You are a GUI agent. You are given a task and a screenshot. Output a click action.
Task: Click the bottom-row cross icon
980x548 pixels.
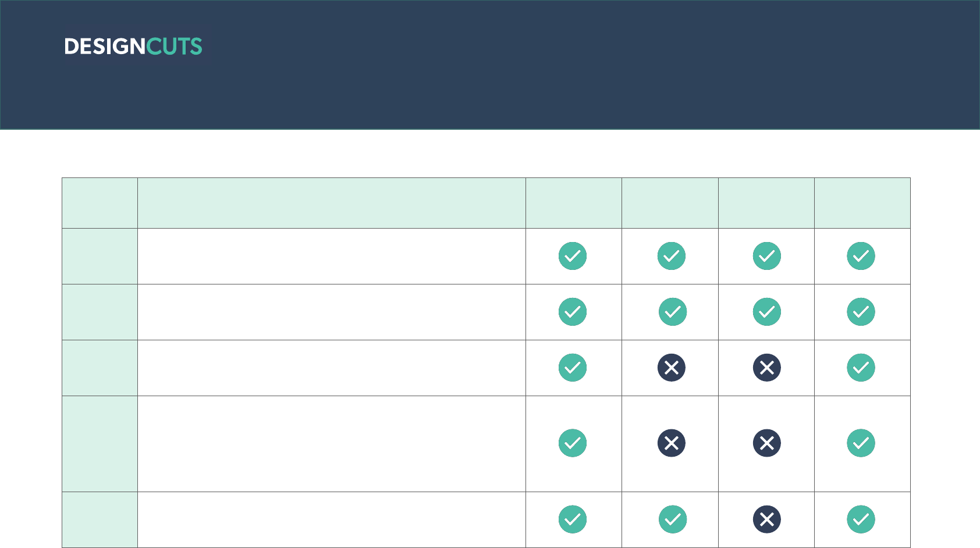(767, 519)
